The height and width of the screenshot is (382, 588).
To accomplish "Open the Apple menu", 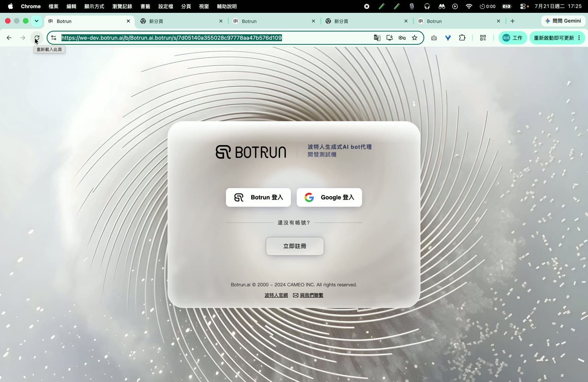I will (10, 6).
